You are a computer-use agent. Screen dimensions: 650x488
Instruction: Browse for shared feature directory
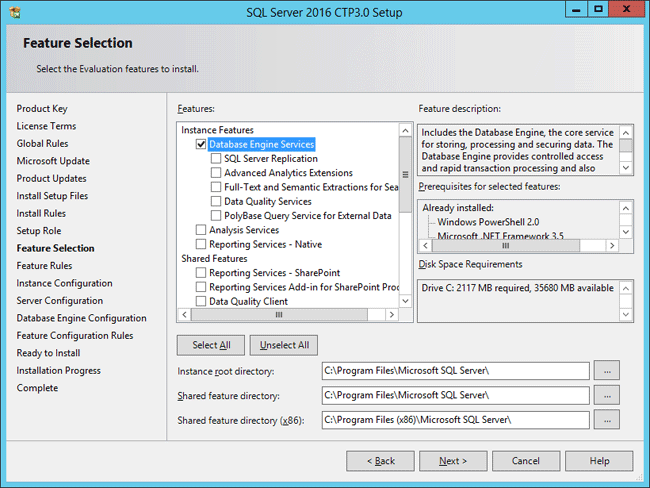tap(606, 395)
